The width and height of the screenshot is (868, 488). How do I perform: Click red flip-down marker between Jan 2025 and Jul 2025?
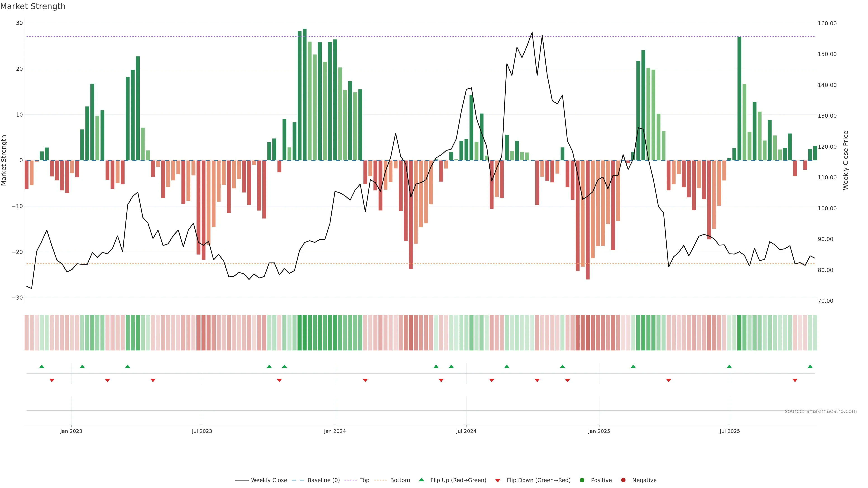click(x=669, y=380)
